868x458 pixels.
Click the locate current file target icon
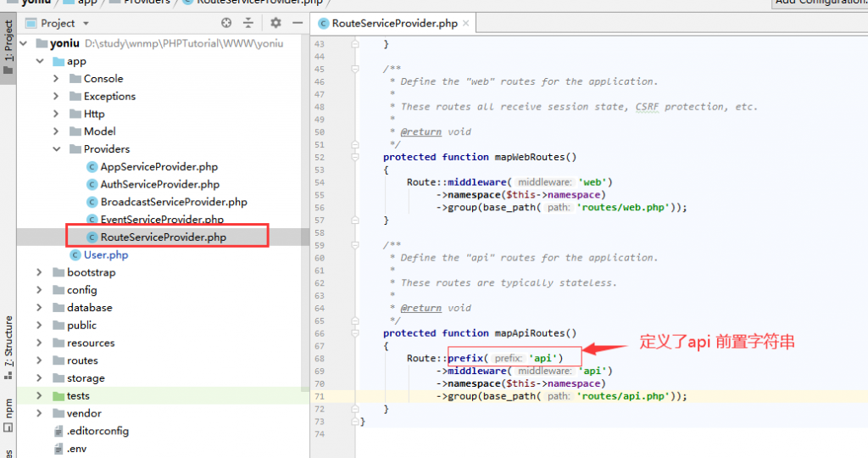(226, 23)
